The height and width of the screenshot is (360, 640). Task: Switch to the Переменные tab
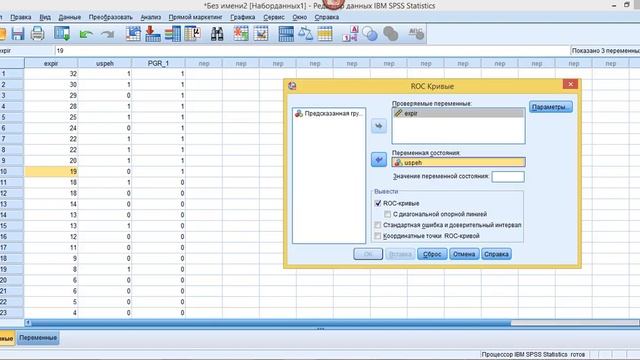[x=38, y=338]
